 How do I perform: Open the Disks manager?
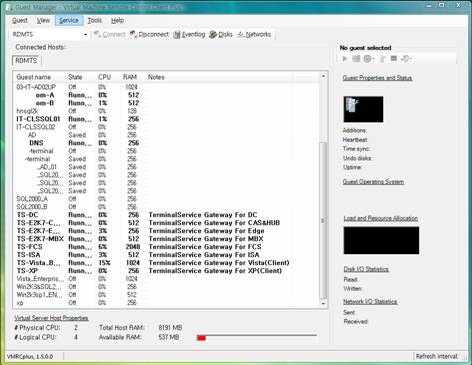tap(221, 34)
